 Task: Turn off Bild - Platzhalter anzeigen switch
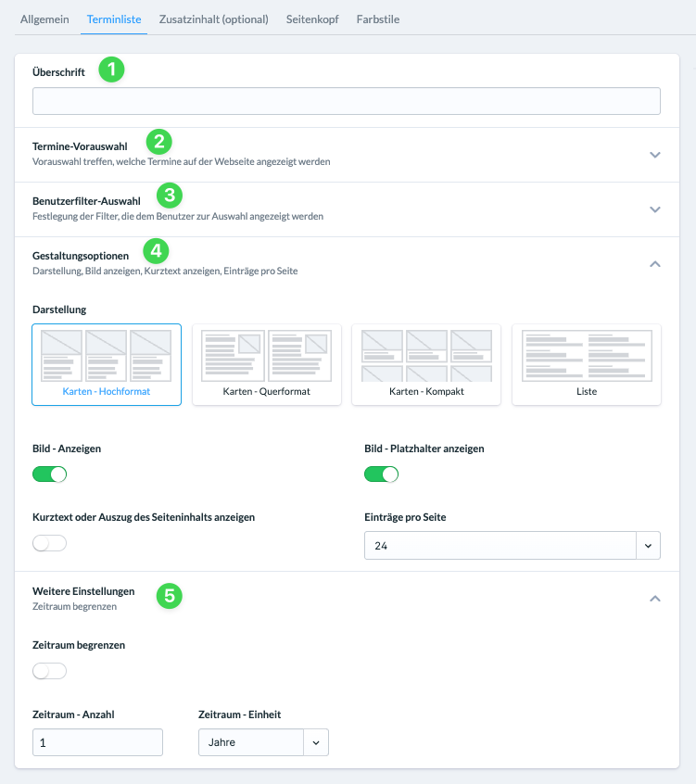[382, 474]
